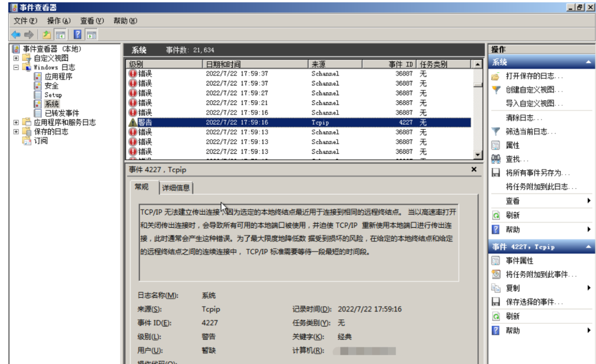
Task: Close the event 4227 preview pane
Action: pos(474,169)
